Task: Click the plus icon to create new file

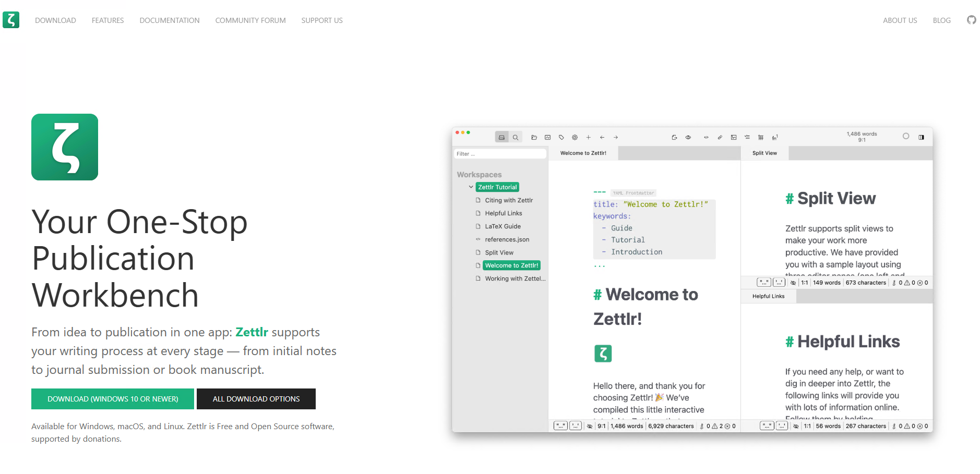Action: click(x=588, y=137)
